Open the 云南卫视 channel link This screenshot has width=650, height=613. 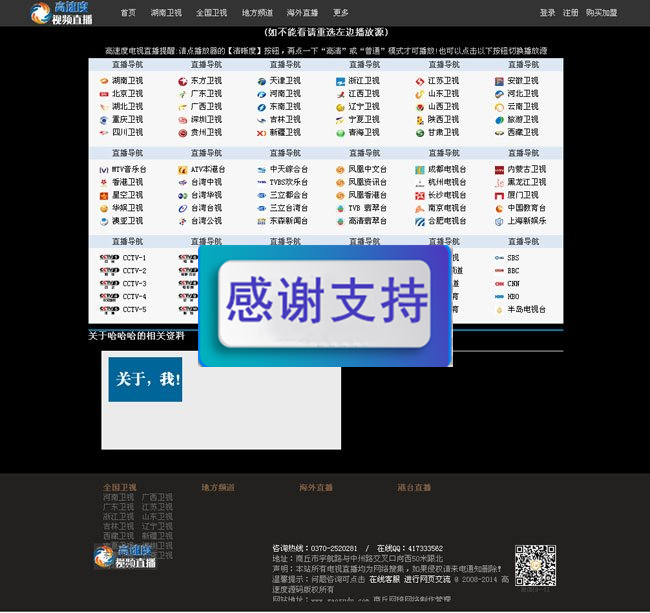coord(523,107)
